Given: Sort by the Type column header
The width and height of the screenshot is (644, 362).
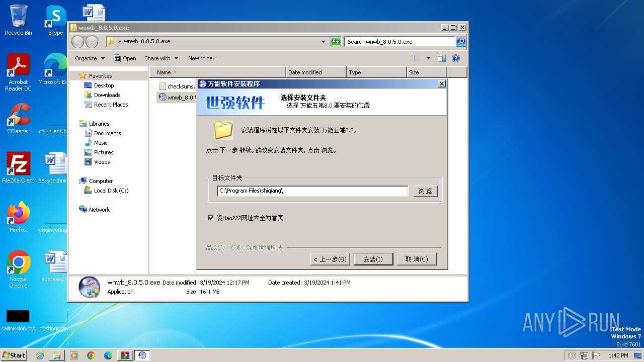Looking at the screenshot, I should pos(376,72).
